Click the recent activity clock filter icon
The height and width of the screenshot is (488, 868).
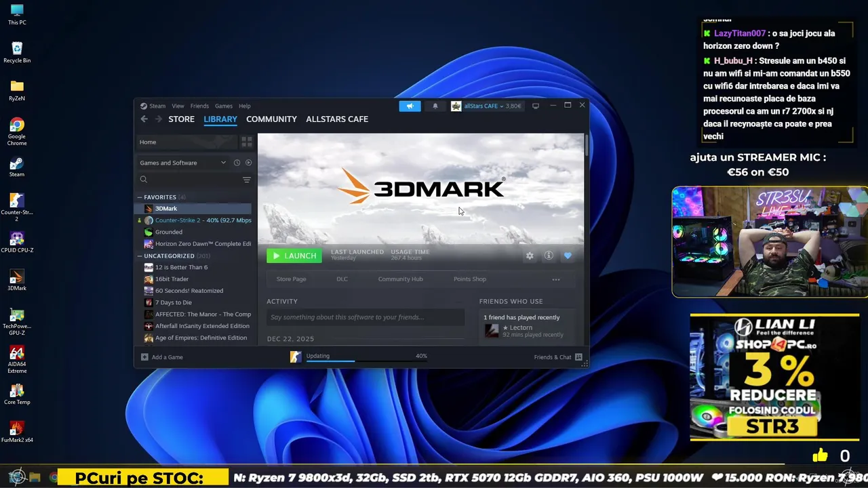pyautogui.click(x=237, y=163)
